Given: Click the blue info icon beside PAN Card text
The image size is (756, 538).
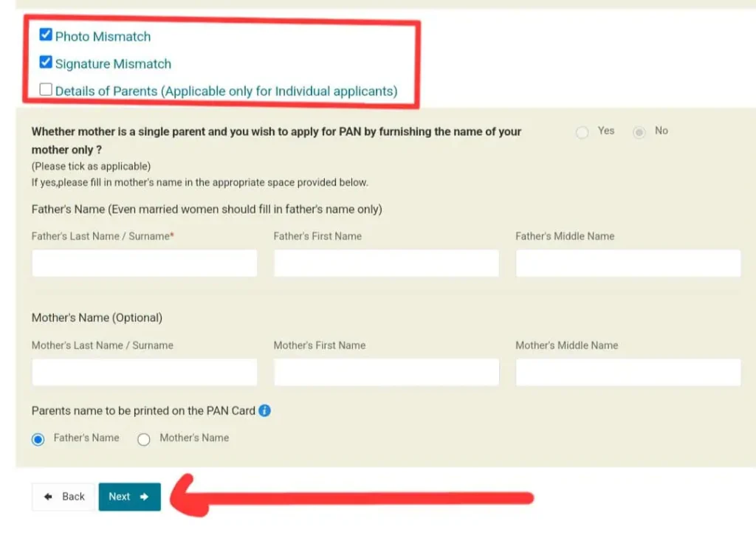Looking at the screenshot, I should [x=264, y=410].
